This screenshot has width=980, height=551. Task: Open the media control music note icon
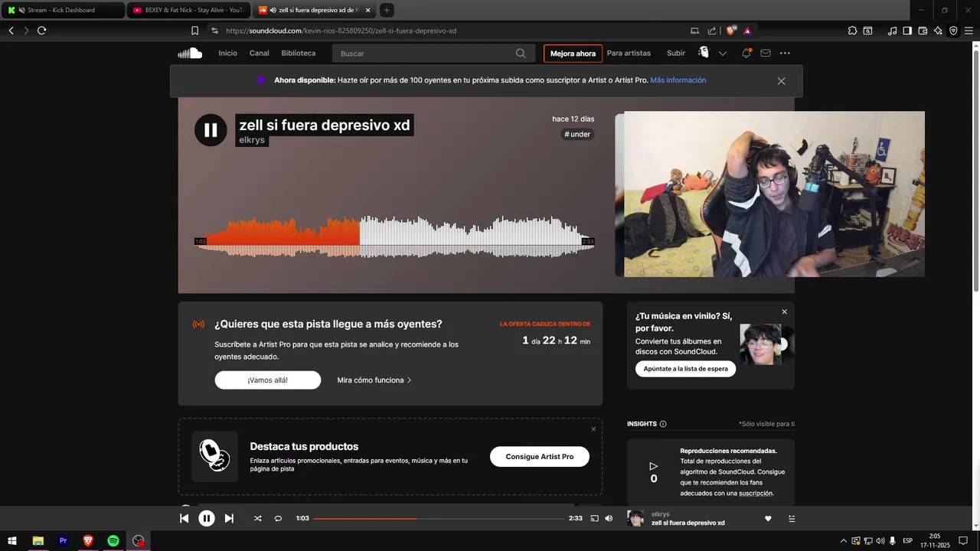pos(892,31)
